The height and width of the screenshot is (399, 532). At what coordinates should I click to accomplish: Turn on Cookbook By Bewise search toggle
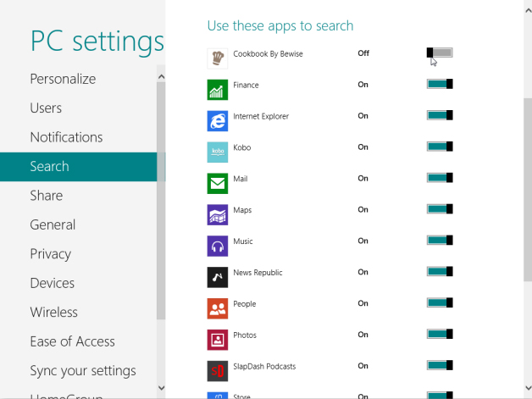coord(440,53)
